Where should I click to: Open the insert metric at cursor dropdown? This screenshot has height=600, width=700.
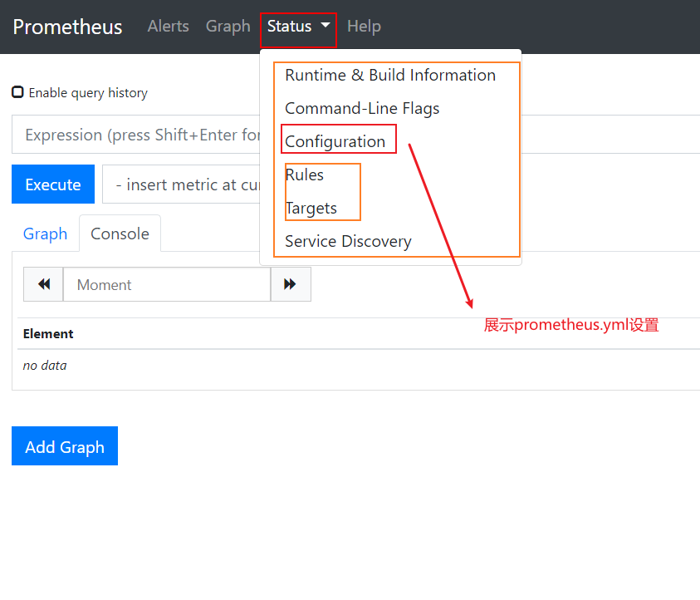point(183,184)
